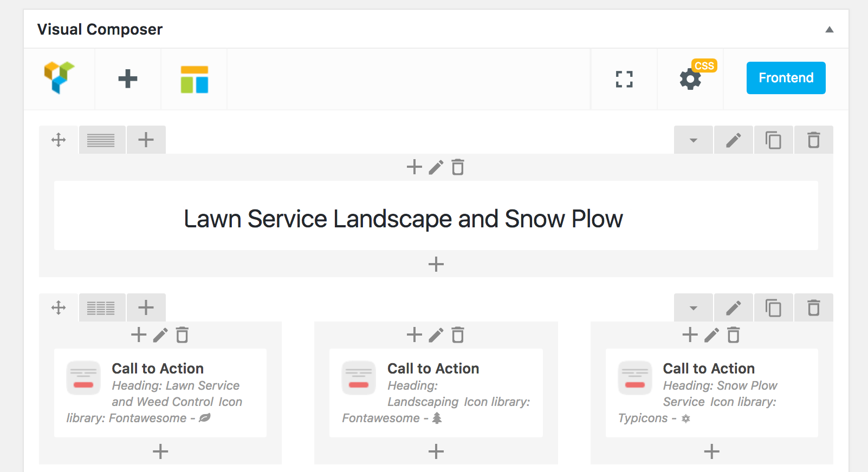Edit the Landscaping column with the pencil

(x=436, y=335)
